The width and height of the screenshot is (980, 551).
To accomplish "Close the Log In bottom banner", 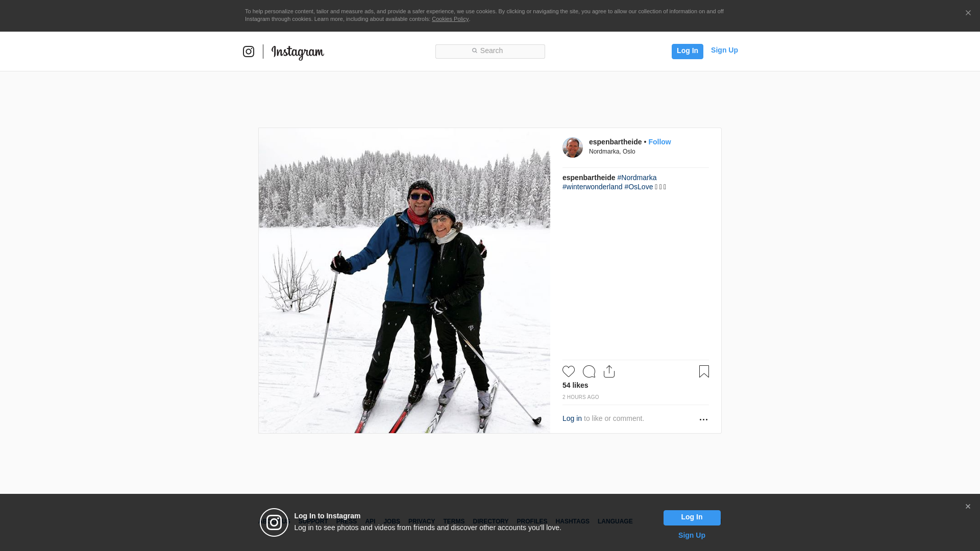I will coord(968,507).
